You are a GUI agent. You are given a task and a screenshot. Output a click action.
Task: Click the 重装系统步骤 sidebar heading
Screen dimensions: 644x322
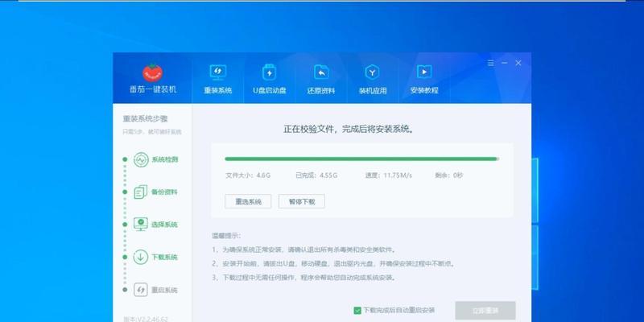pos(146,119)
